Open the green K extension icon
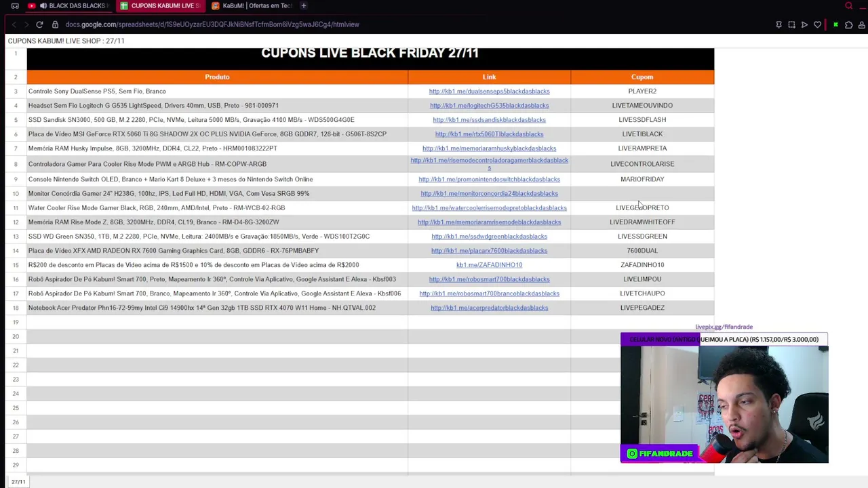This screenshot has width=868, height=488. 835,24
